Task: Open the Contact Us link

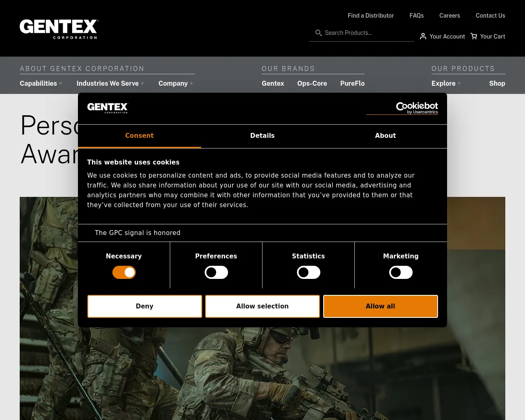Action: pyautogui.click(x=491, y=16)
